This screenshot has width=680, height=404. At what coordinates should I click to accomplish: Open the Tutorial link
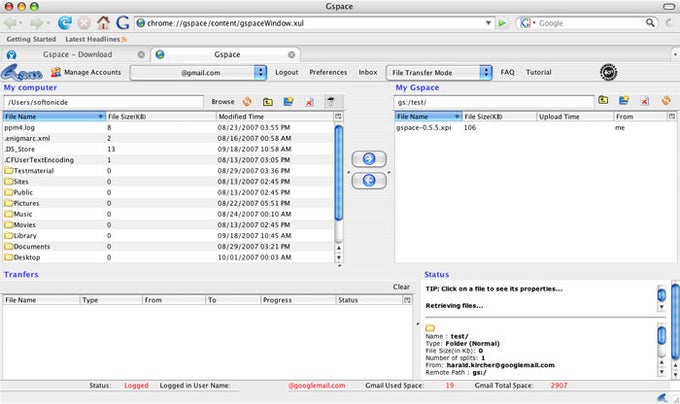(539, 72)
